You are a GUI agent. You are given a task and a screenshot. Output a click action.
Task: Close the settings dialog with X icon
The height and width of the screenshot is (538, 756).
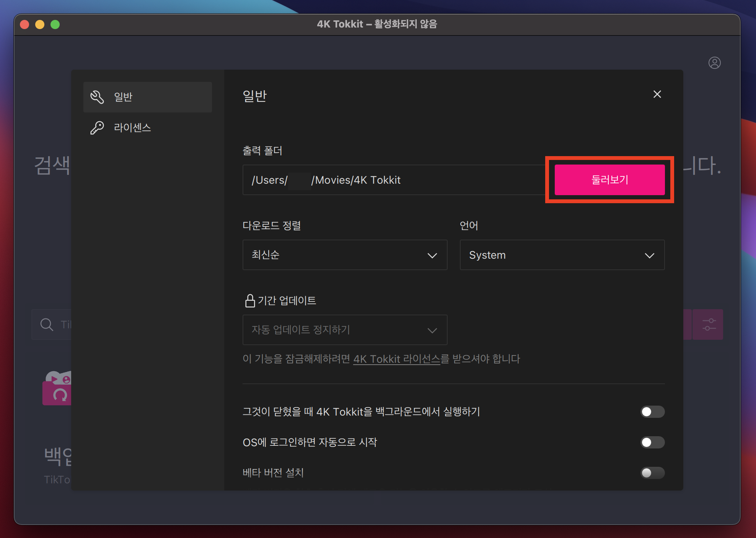click(x=657, y=94)
